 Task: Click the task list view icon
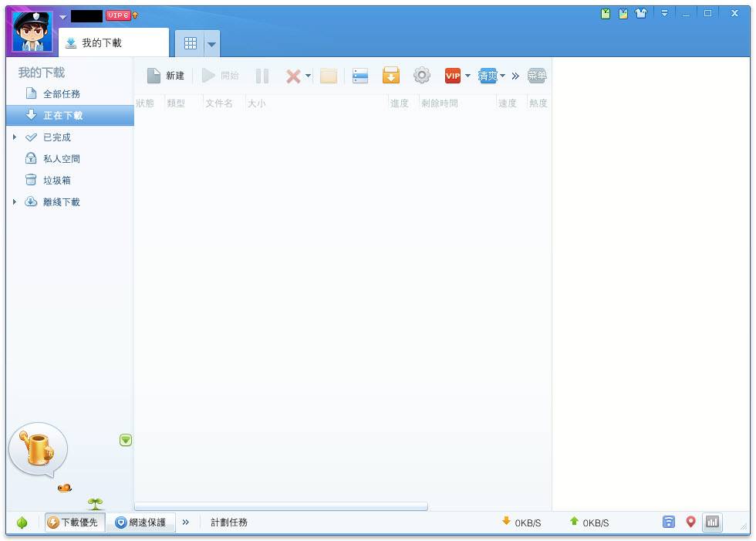point(360,76)
